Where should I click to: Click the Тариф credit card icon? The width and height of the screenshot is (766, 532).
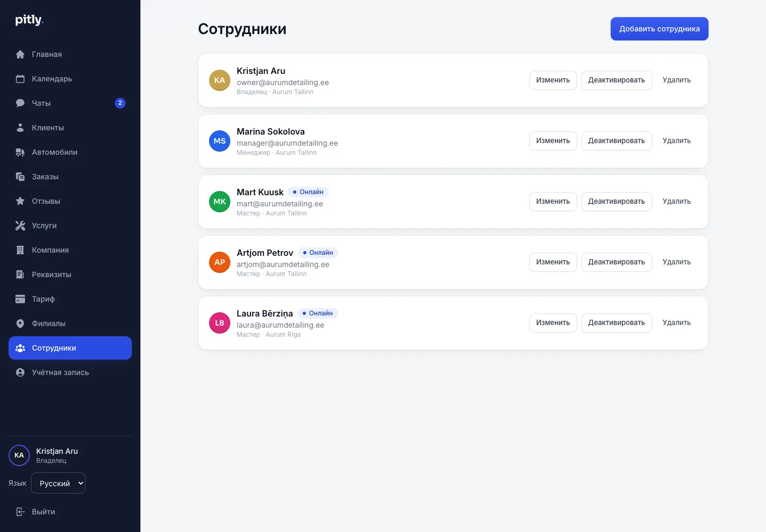click(20, 299)
